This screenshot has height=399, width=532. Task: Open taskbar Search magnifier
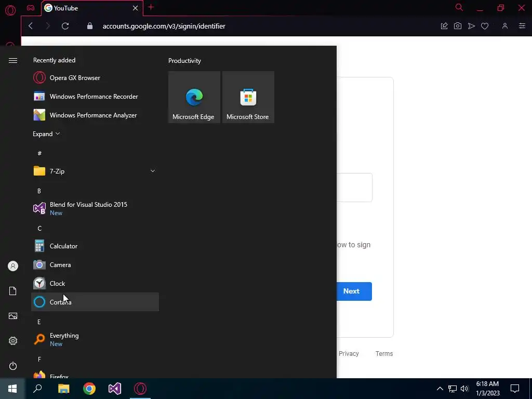tap(37, 389)
